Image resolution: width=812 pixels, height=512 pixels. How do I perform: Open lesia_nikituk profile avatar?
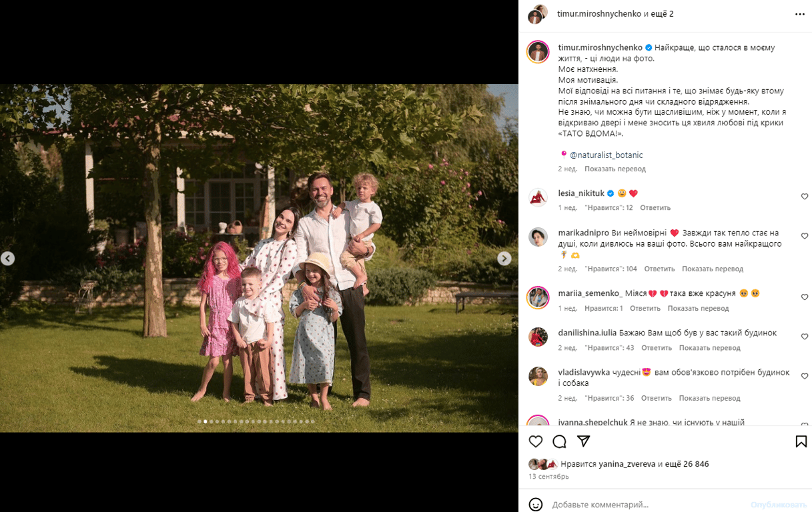tap(538, 197)
